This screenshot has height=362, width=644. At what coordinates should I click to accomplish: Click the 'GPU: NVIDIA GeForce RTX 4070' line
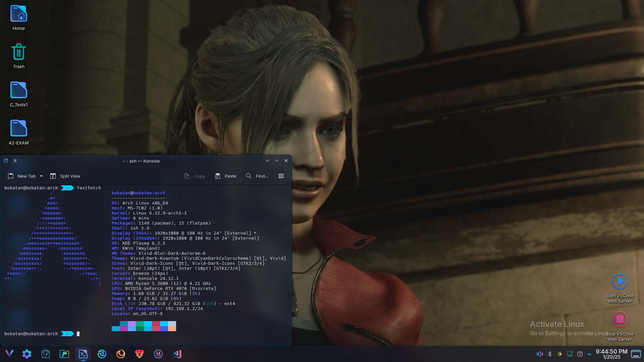coord(164,288)
